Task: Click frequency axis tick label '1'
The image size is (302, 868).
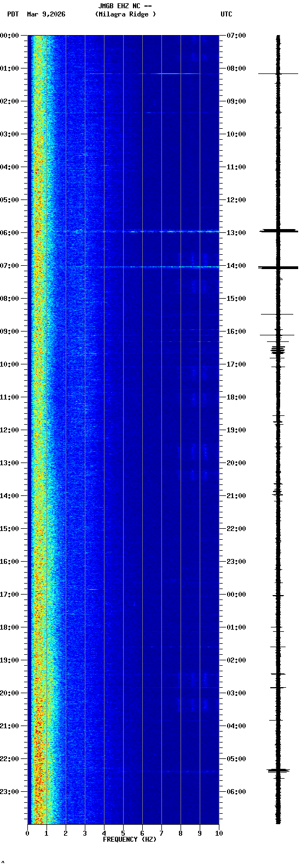Action: [x=47, y=833]
